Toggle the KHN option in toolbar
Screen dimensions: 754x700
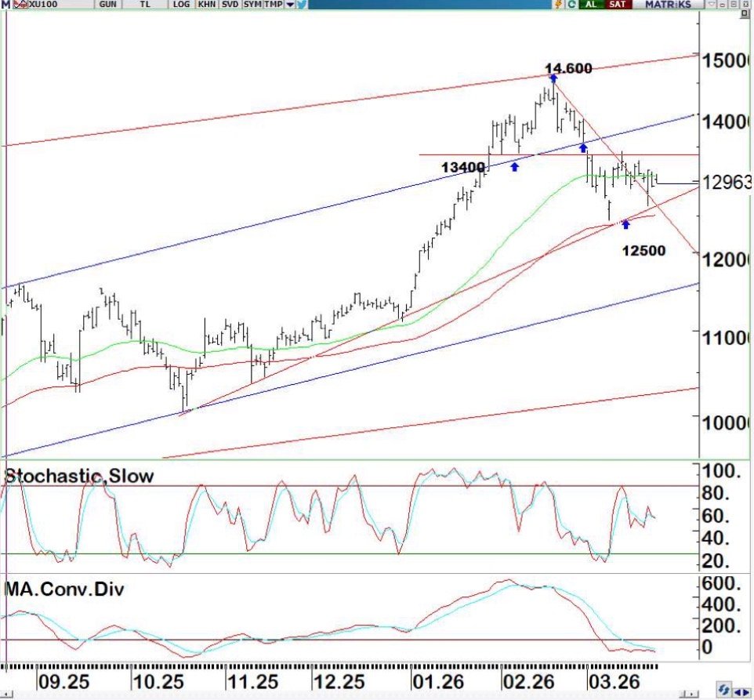pyautogui.click(x=206, y=5)
